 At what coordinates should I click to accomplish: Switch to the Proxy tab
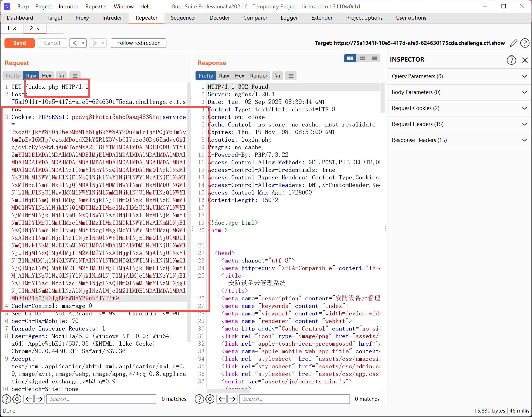pyautogui.click(x=82, y=18)
